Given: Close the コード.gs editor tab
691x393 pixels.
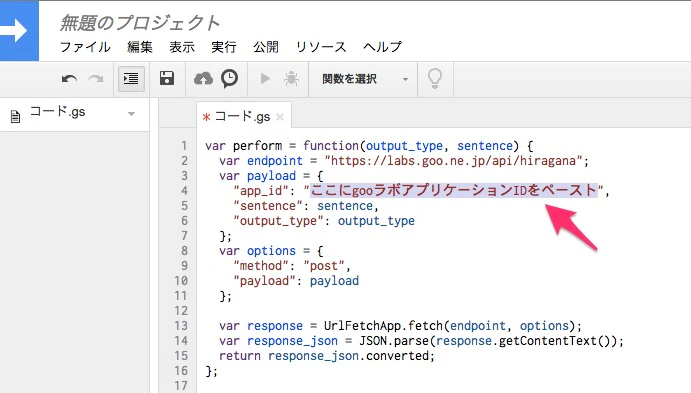Looking at the screenshot, I should [x=280, y=117].
